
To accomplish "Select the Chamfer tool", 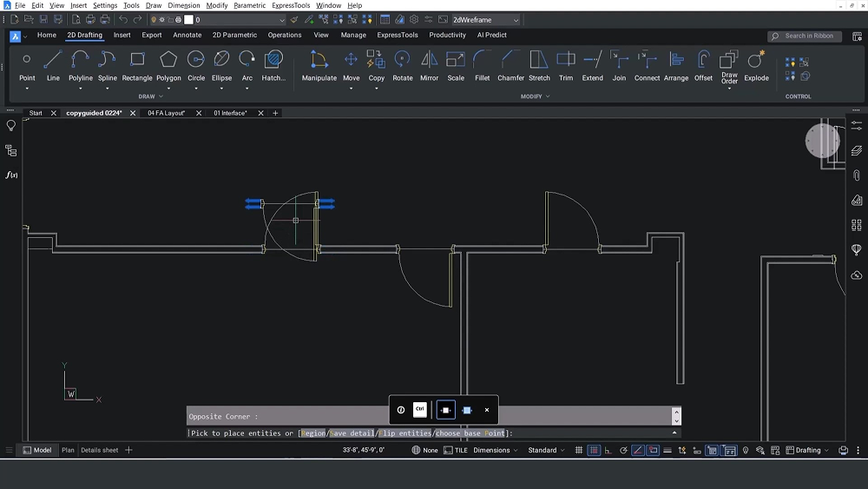I will pos(510,67).
